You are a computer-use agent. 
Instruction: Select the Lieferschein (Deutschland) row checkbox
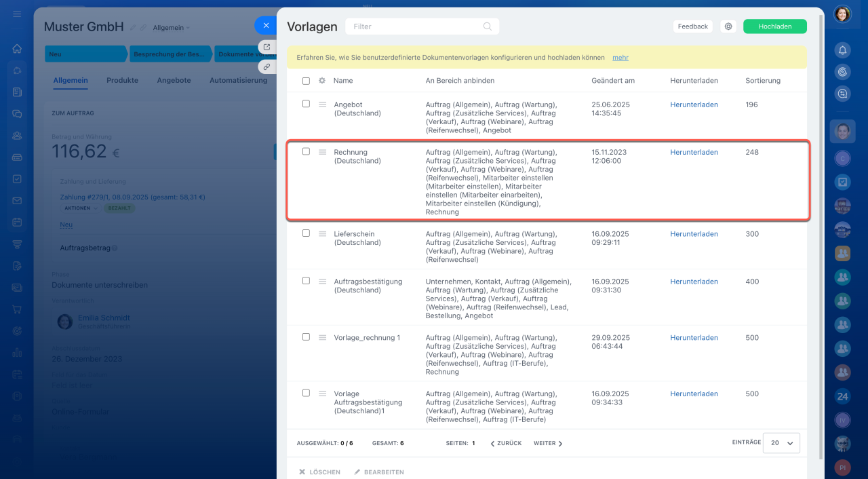(306, 233)
